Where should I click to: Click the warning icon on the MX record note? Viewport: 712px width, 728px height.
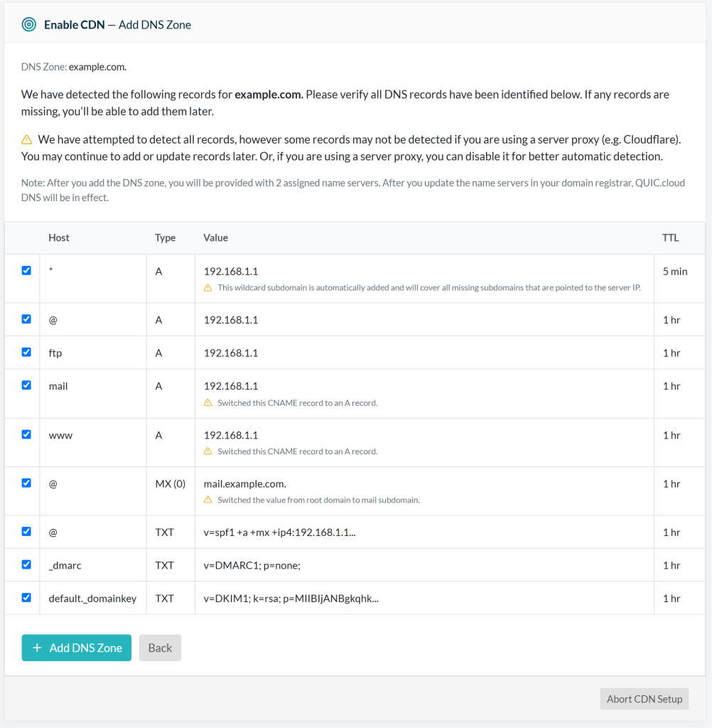[208, 499]
